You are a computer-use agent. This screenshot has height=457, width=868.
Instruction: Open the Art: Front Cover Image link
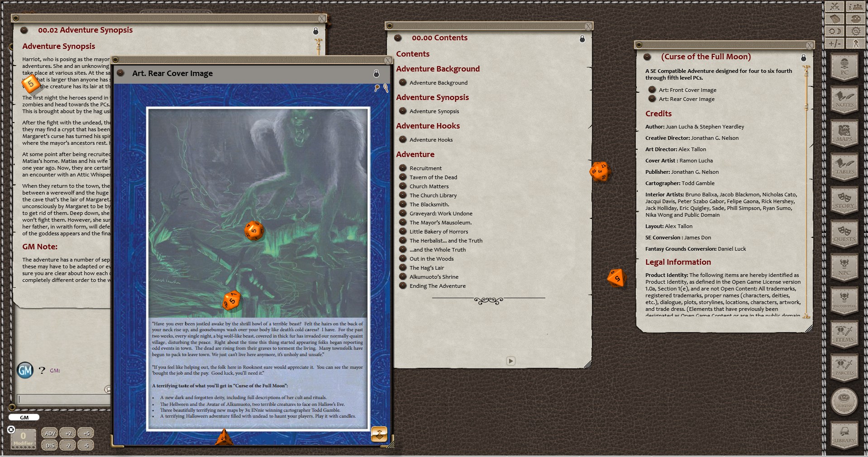(x=688, y=90)
